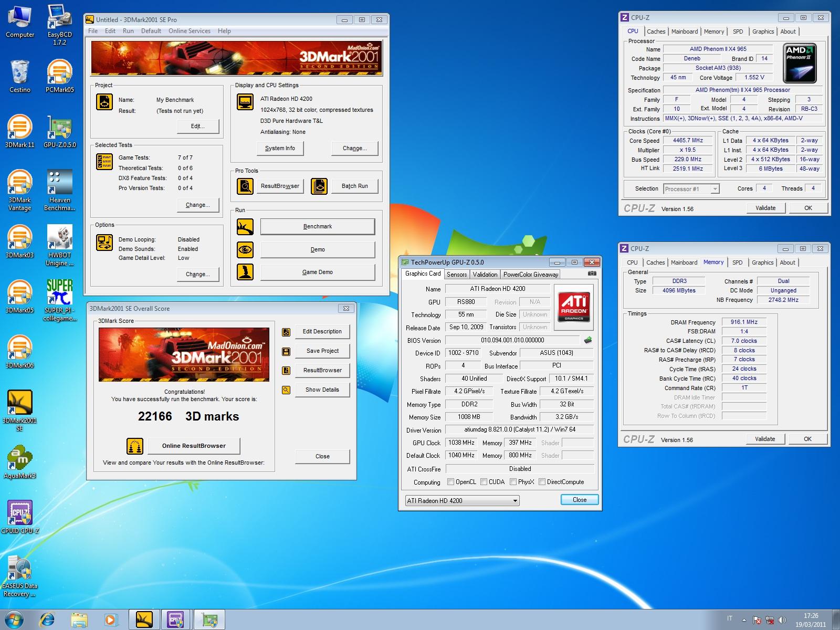Viewport: 840px width, 630px height.
Task: Click the Online ResultBrowser button
Action: pyautogui.click(x=194, y=446)
